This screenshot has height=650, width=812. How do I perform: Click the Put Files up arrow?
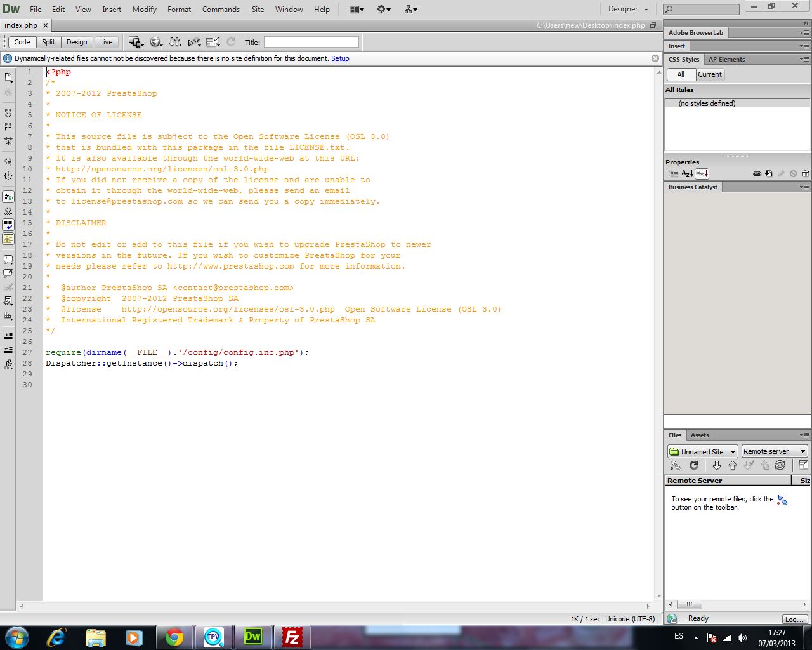coord(733,465)
